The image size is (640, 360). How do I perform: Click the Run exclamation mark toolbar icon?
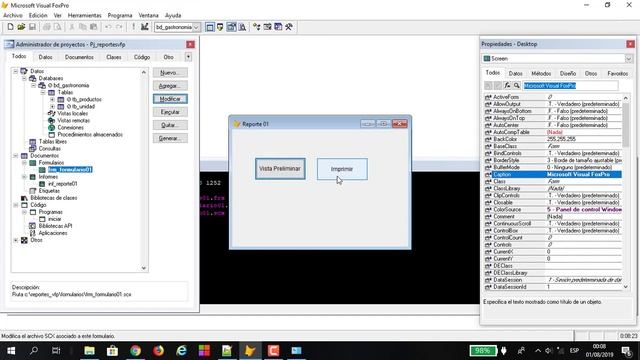(133, 27)
